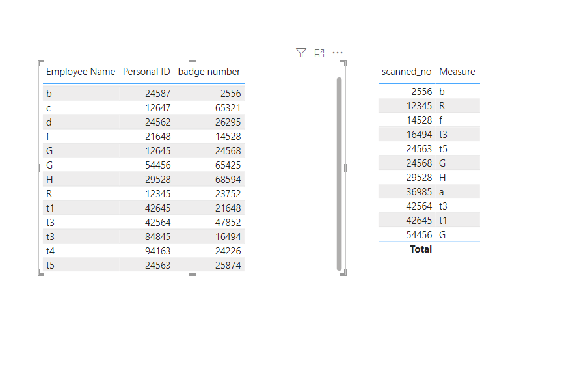Select Measure value H
The height and width of the screenshot is (369, 588).
pyautogui.click(x=442, y=177)
